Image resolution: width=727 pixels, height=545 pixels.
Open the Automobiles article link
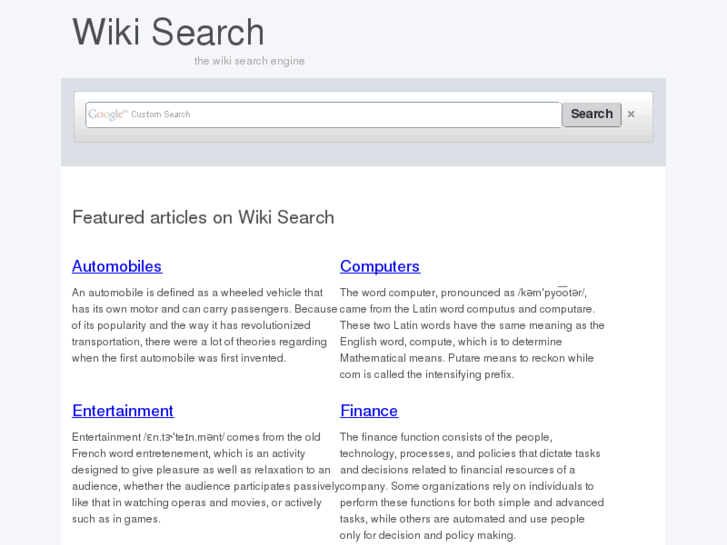[117, 266]
